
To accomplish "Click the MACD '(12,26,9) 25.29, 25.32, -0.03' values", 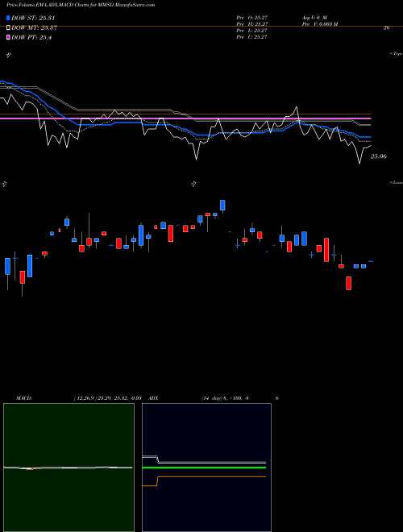I will point(107,398).
